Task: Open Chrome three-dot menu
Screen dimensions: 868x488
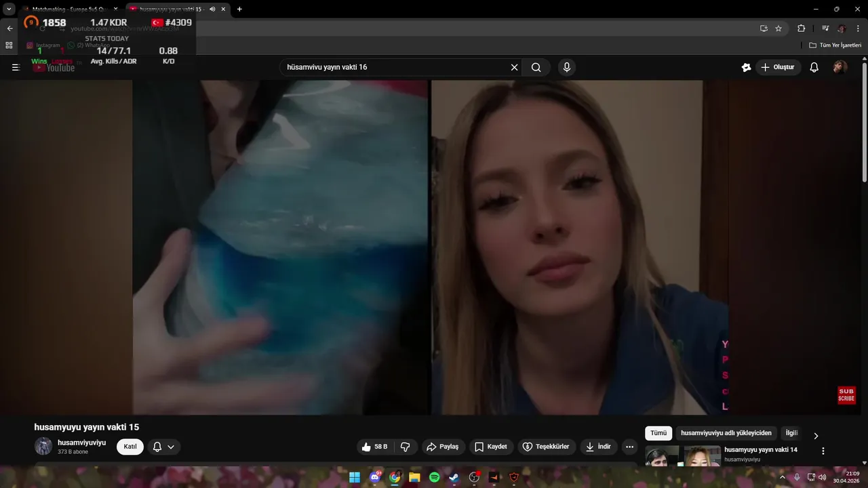Action: 856,28
